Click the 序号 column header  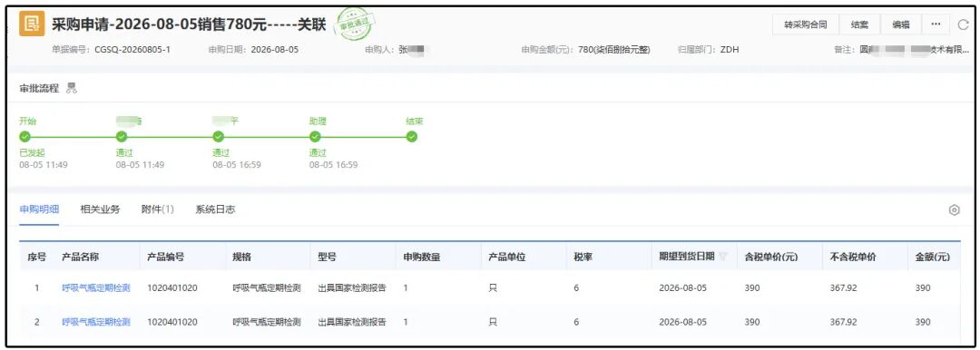coord(37,257)
